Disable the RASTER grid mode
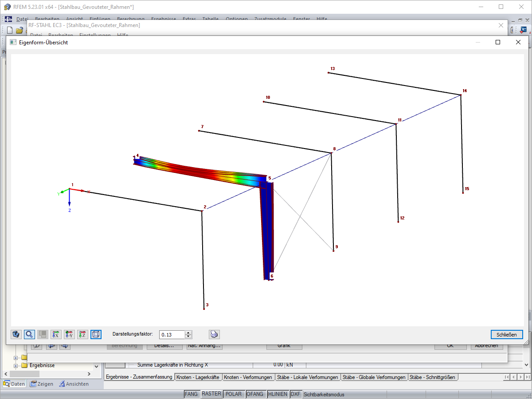 (x=211, y=394)
